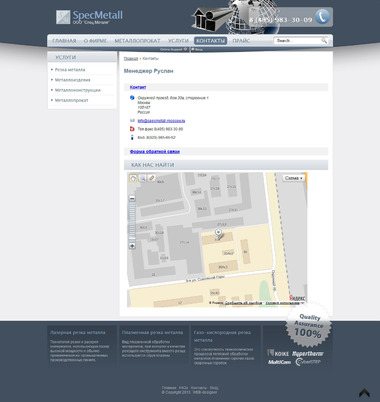
Task: Select the ruler measure tool on map
Action: pyautogui.click(x=151, y=178)
